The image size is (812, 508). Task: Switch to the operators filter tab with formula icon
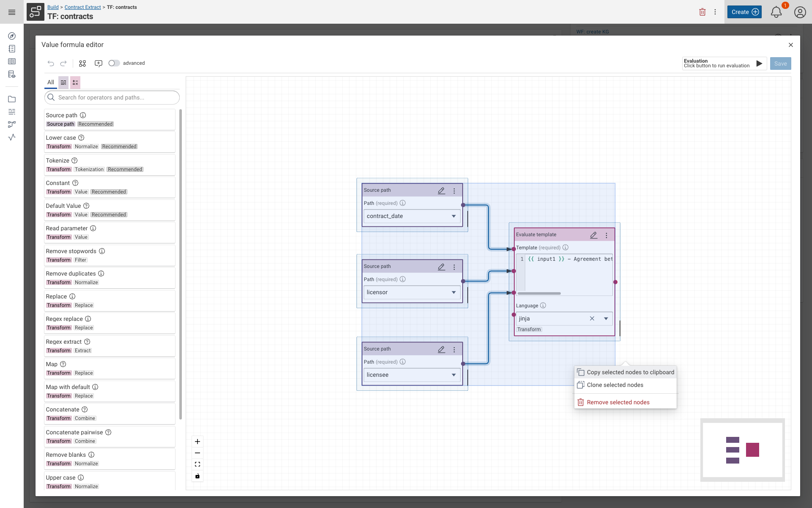pos(75,83)
